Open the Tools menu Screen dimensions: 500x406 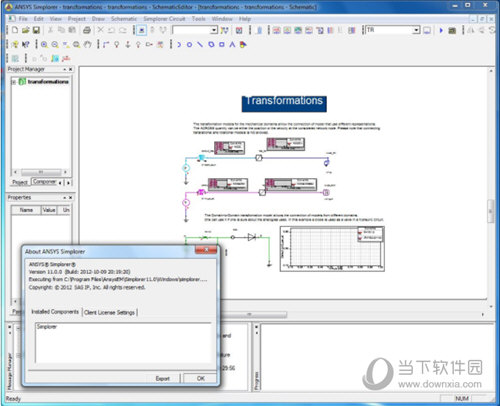pyautogui.click(x=199, y=19)
